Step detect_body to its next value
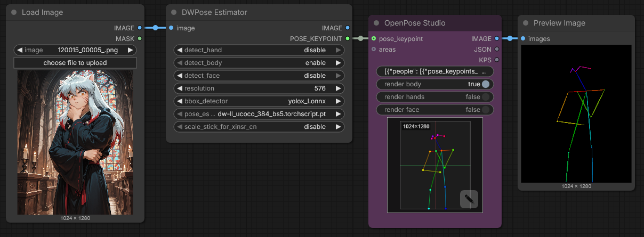This screenshot has width=644, height=237. (x=338, y=63)
